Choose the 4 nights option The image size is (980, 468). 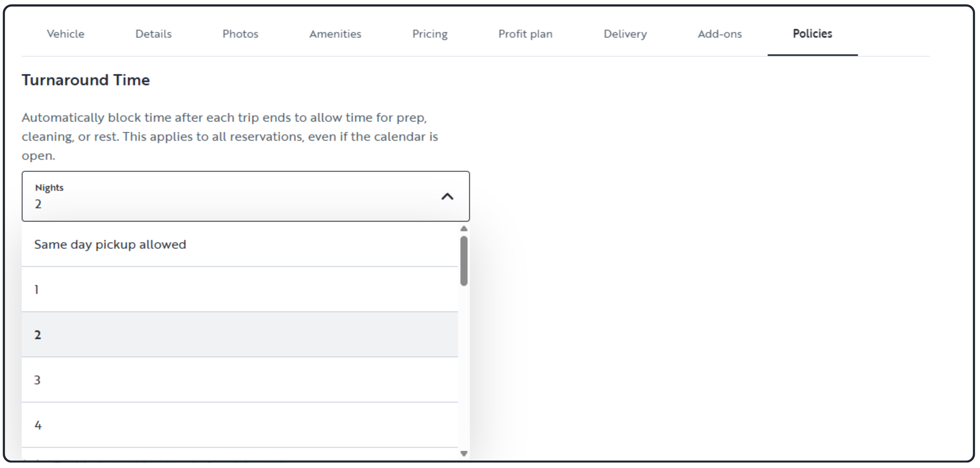(x=240, y=425)
